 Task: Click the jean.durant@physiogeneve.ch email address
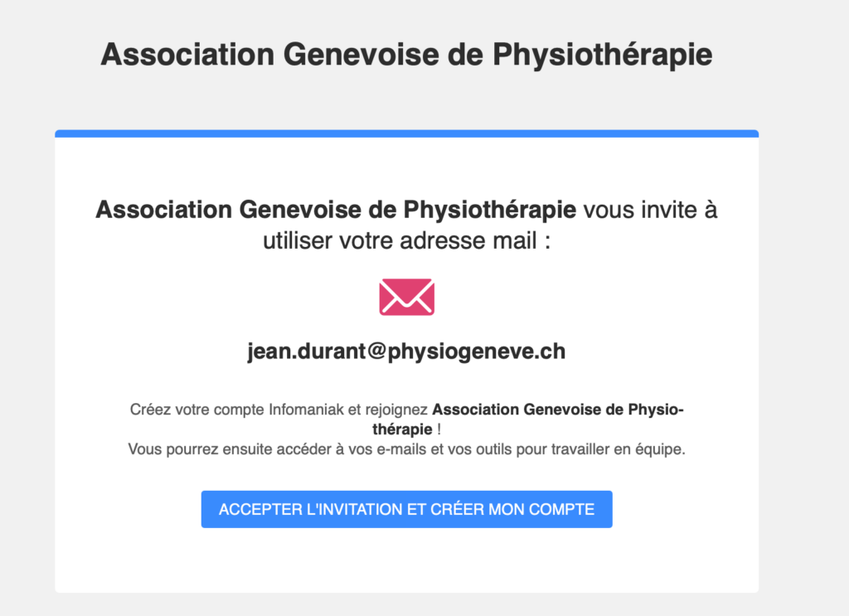[406, 352]
